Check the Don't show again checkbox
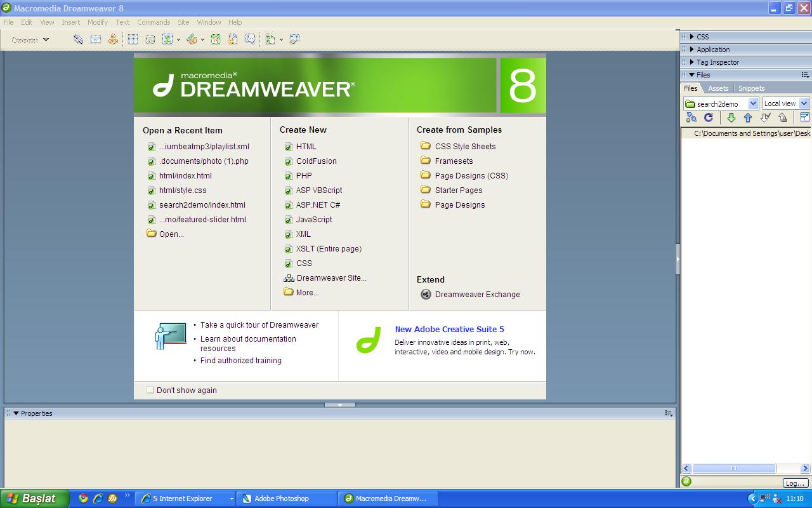The width and height of the screenshot is (812, 508). click(150, 390)
